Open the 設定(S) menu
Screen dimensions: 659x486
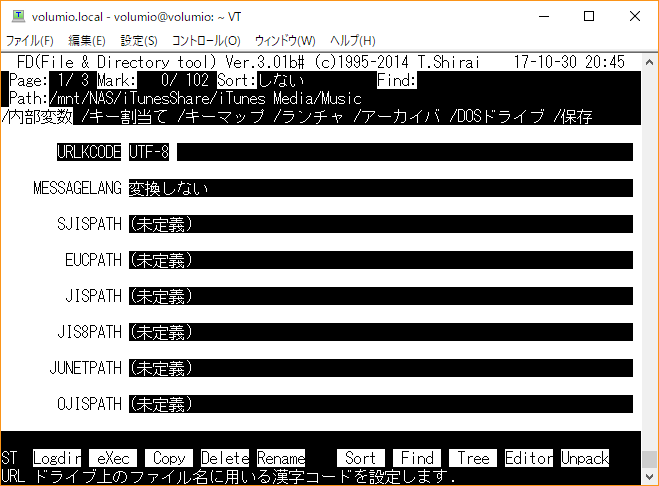139,41
